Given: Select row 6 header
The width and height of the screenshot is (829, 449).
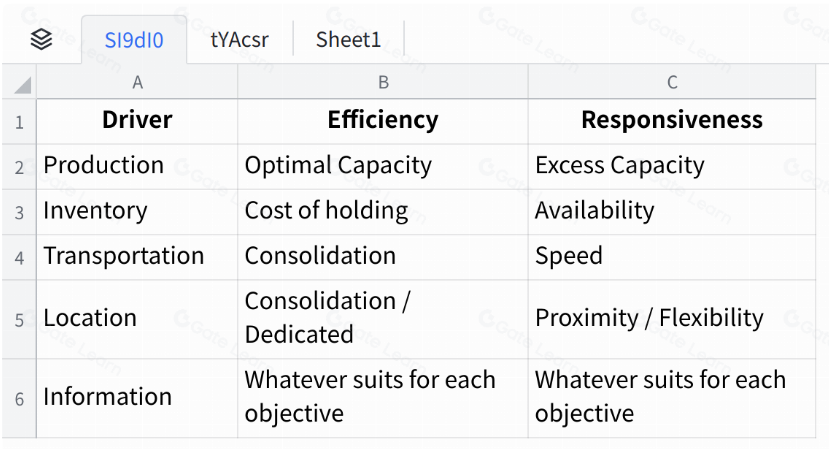Looking at the screenshot, I should (x=19, y=399).
